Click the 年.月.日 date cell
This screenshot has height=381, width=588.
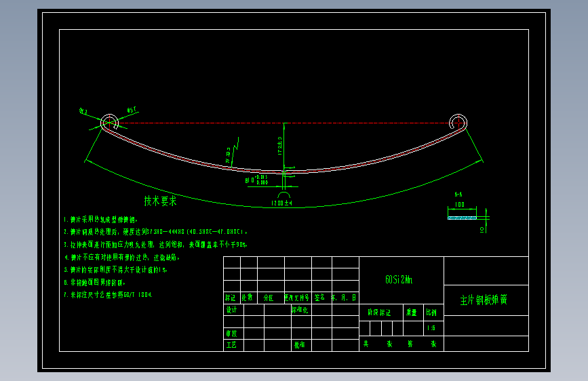(x=343, y=298)
